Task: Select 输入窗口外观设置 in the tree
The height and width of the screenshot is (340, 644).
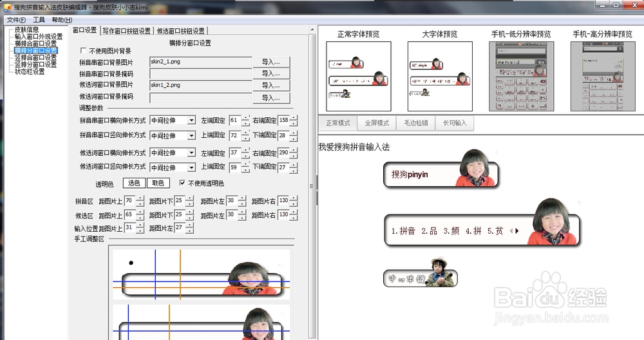Action: click(39, 37)
